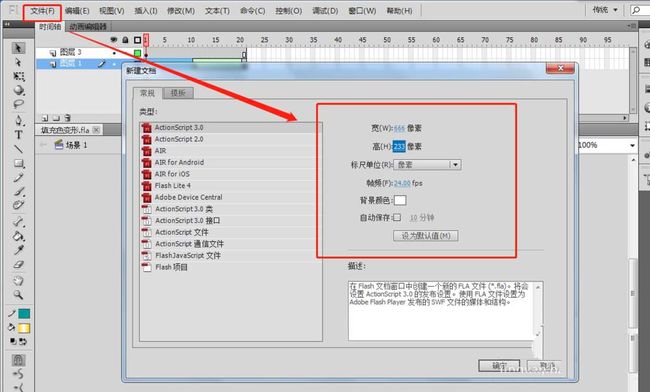Open the 插入(I) menu
650x392 pixels.
point(146,11)
